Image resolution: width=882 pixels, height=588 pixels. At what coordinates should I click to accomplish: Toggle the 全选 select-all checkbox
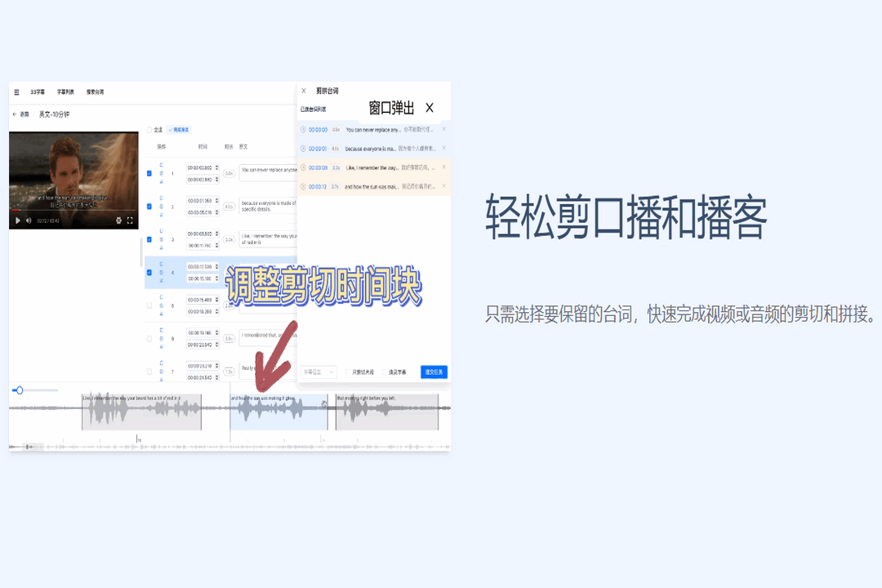coord(148,129)
